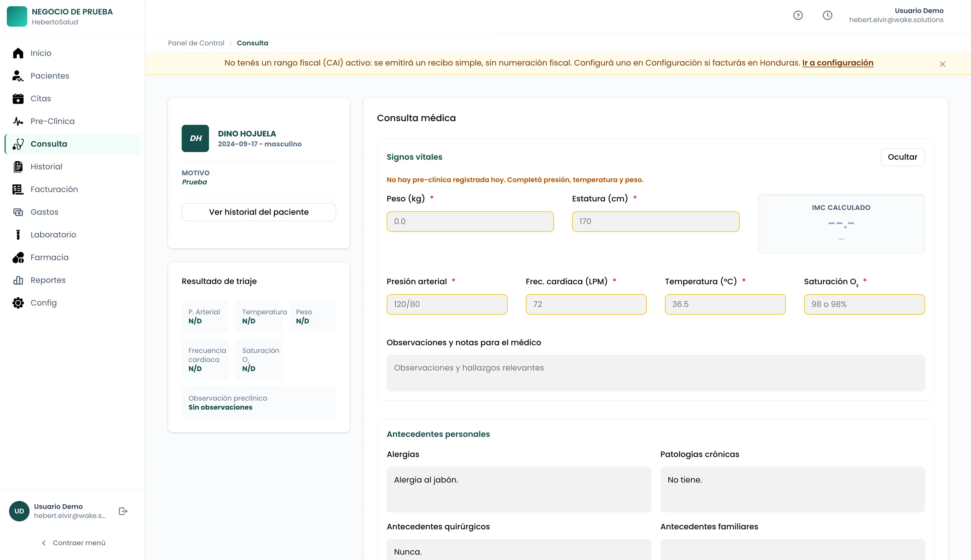Screen dimensions: 971x560
Task: Click the Facturación invoice icon
Action: [x=18, y=189]
